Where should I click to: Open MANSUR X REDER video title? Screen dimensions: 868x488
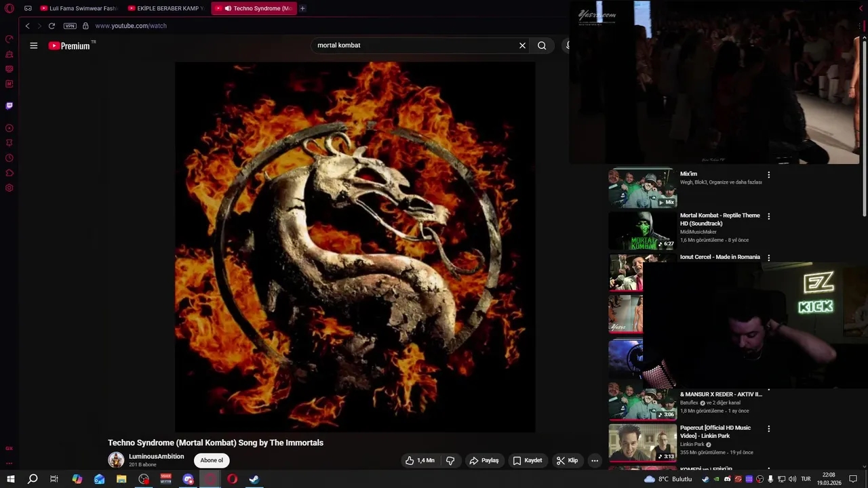721,394
